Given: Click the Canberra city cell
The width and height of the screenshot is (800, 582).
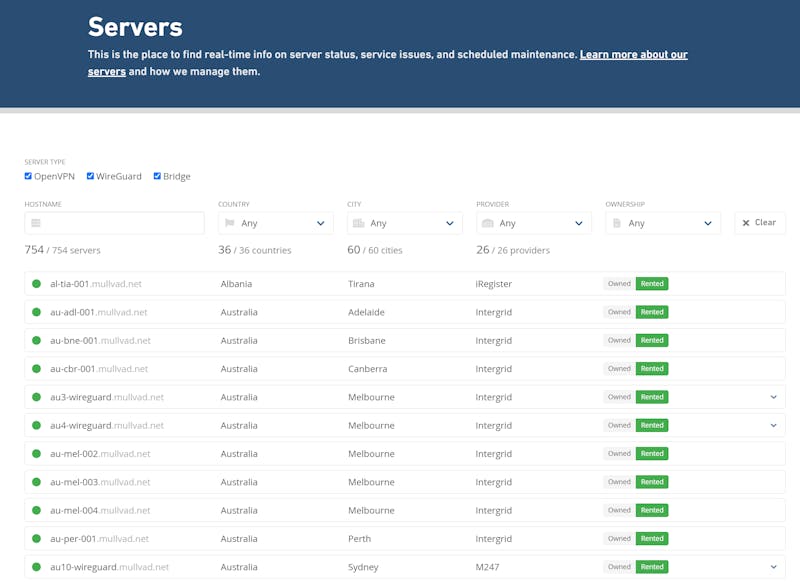Looking at the screenshot, I should pyautogui.click(x=368, y=369).
